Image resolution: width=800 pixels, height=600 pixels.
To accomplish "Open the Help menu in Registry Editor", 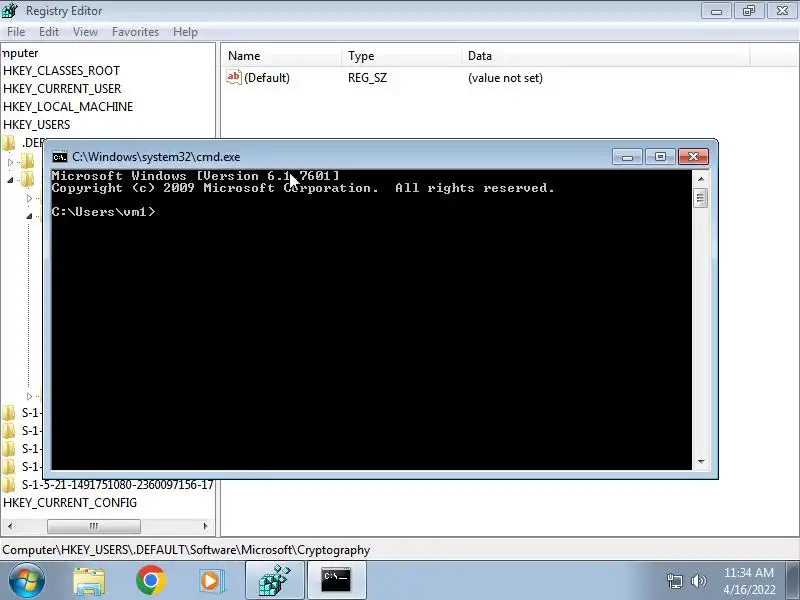I will [185, 32].
